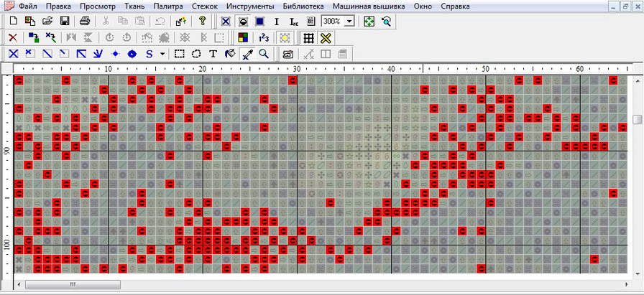Pick the French knot tool
Image resolution: width=644 pixels, height=295 pixels.
(x=115, y=54)
